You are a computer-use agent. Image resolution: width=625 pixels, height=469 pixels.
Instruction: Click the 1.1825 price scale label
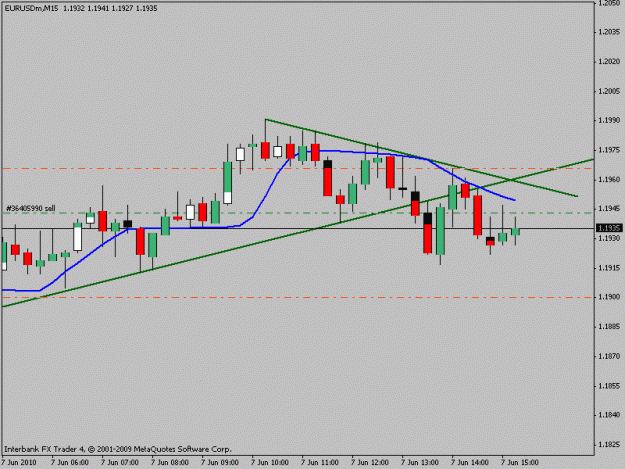click(609, 444)
